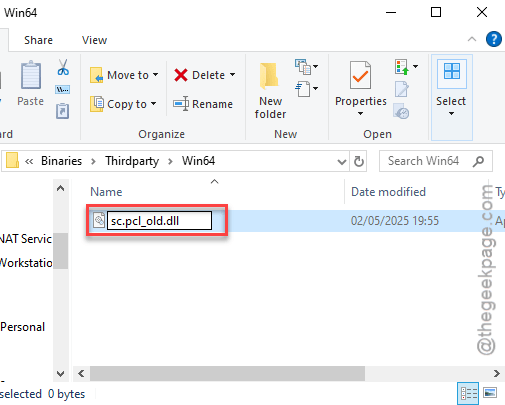Click the Copy path icon
The image size is (505, 405).
62,89
